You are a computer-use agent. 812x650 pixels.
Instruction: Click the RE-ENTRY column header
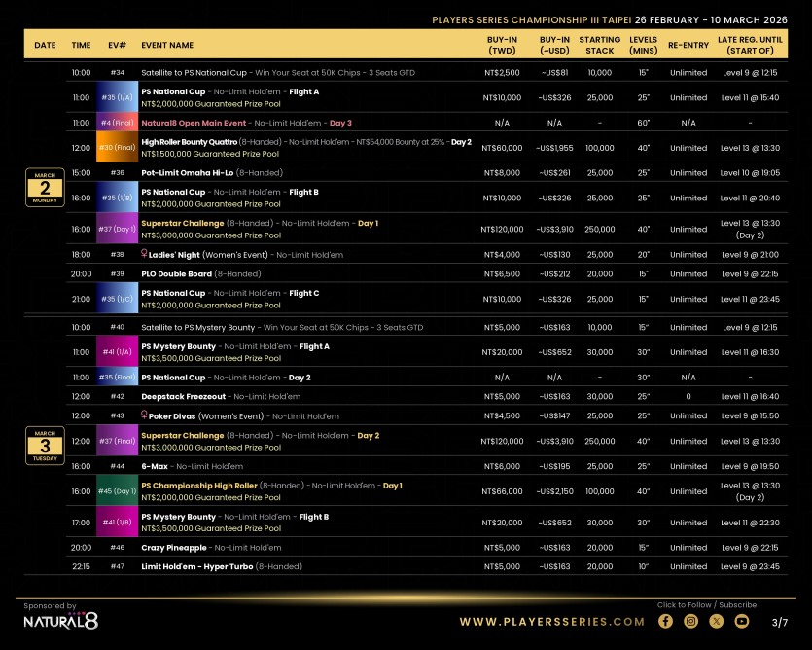(x=688, y=46)
